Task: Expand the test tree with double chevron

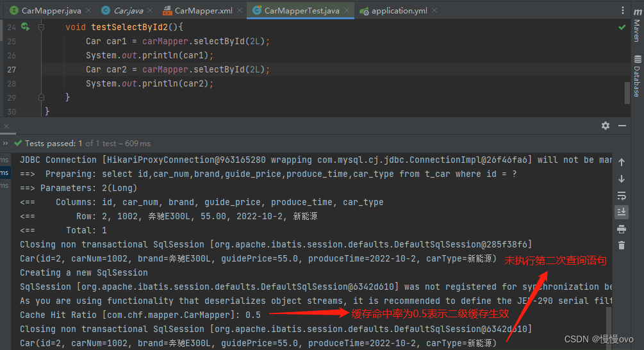Action: point(5,144)
